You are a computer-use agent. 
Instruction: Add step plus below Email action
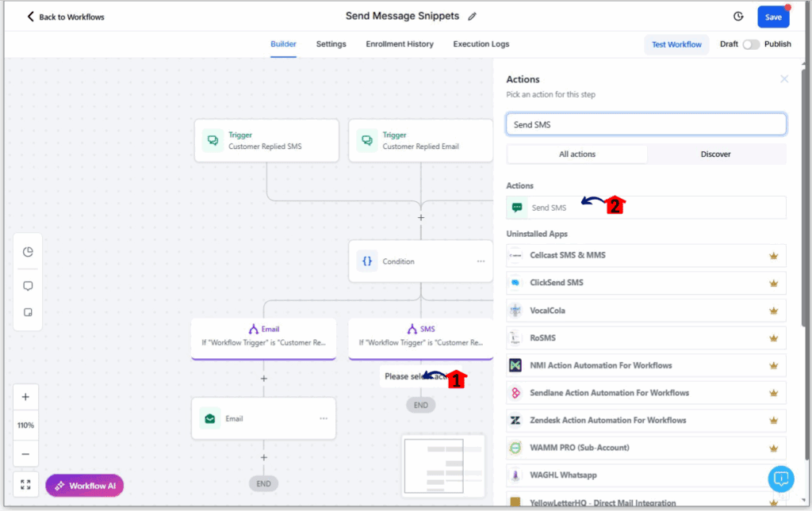pyautogui.click(x=263, y=457)
